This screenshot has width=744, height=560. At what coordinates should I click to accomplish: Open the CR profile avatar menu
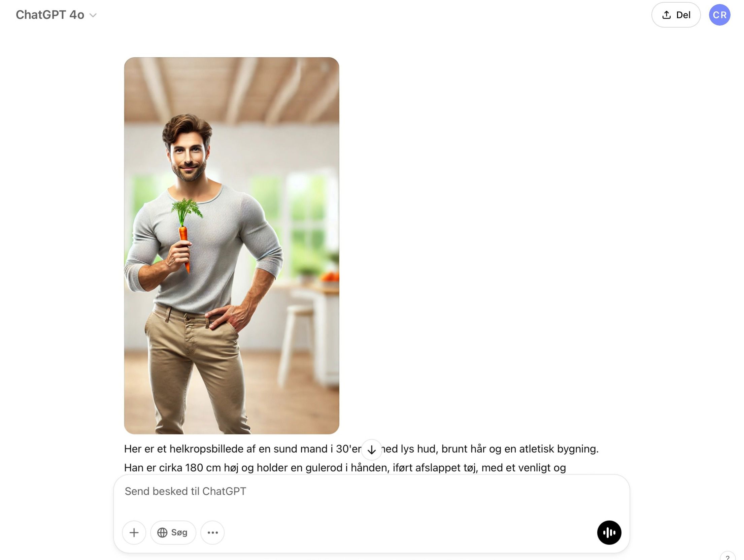tap(720, 15)
